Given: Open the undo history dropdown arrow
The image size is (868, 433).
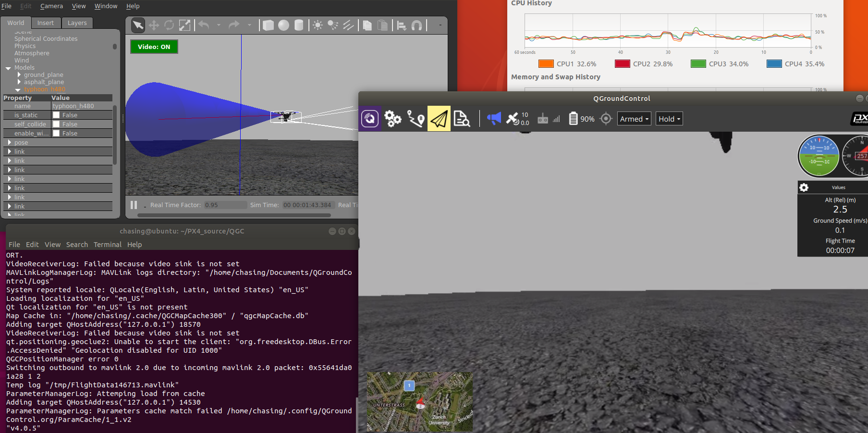Looking at the screenshot, I should coord(219,25).
